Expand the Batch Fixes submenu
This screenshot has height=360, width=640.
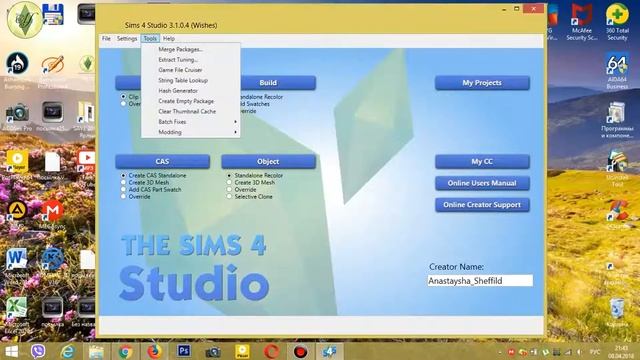coord(191,122)
